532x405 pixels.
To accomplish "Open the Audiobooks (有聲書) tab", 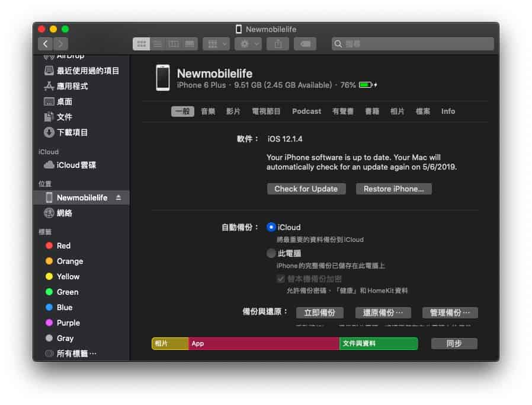I will [x=342, y=111].
